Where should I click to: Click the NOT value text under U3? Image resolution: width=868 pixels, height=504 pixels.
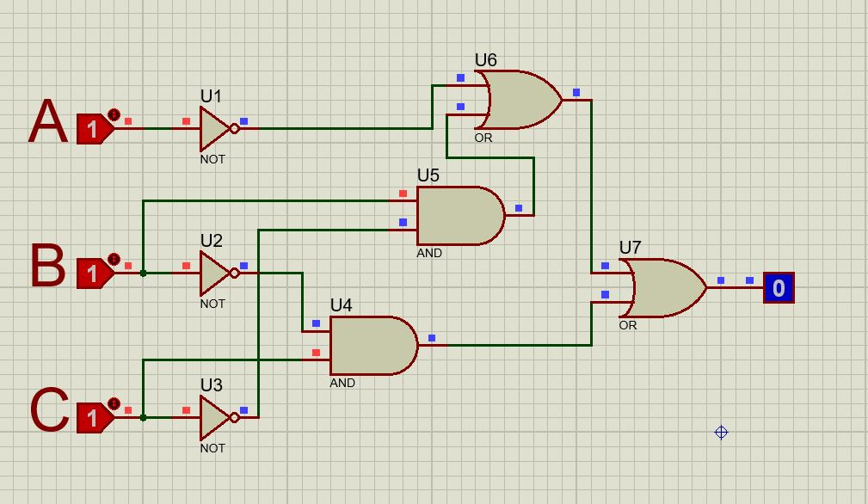(212, 448)
